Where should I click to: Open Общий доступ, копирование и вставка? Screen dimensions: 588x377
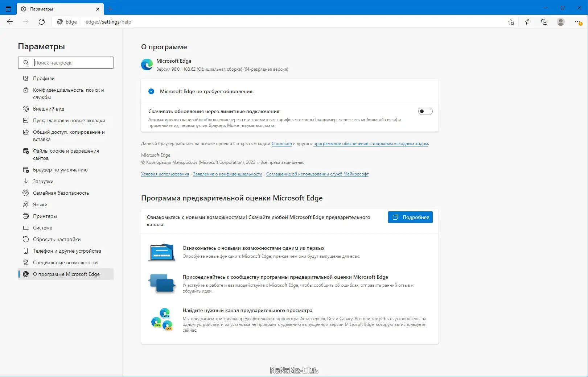[66, 136]
